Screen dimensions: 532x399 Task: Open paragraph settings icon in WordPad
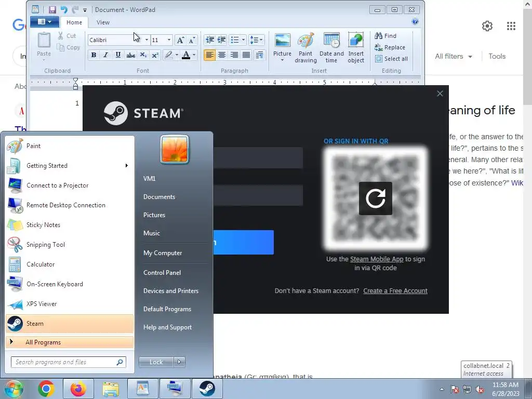(260, 55)
